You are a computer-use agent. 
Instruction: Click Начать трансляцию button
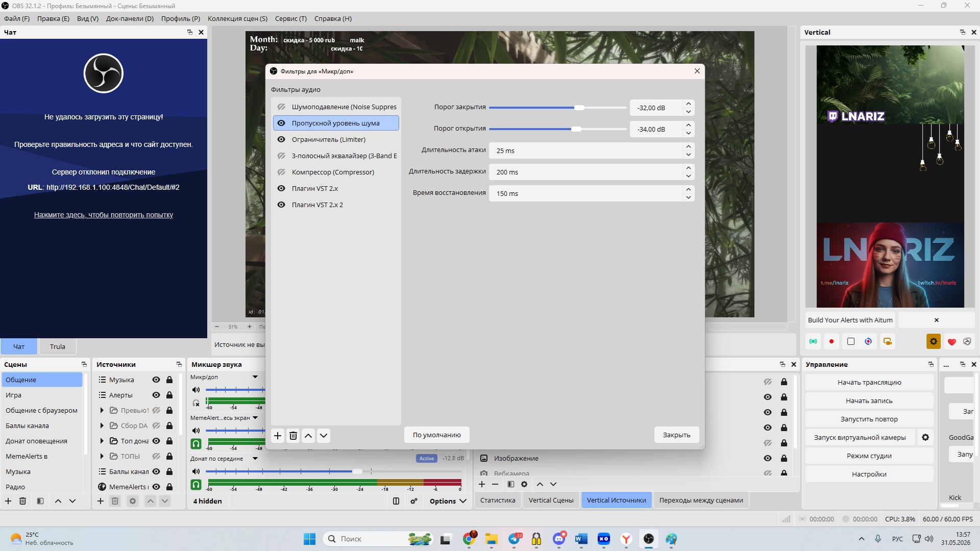click(x=869, y=382)
